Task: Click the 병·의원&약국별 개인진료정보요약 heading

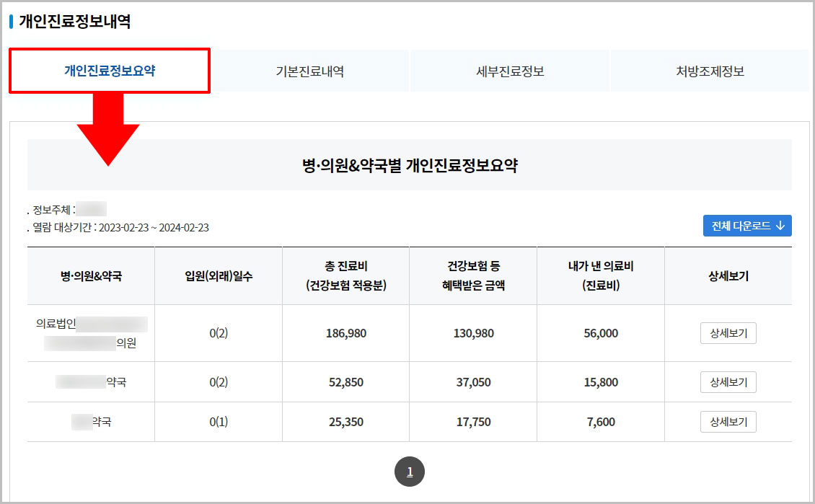Action: (x=410, y=164)
